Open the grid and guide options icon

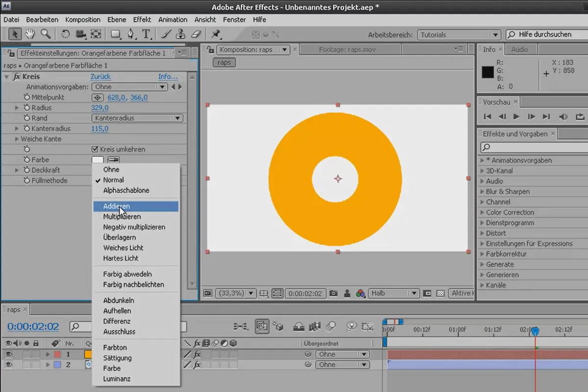(x=264, y=293)
